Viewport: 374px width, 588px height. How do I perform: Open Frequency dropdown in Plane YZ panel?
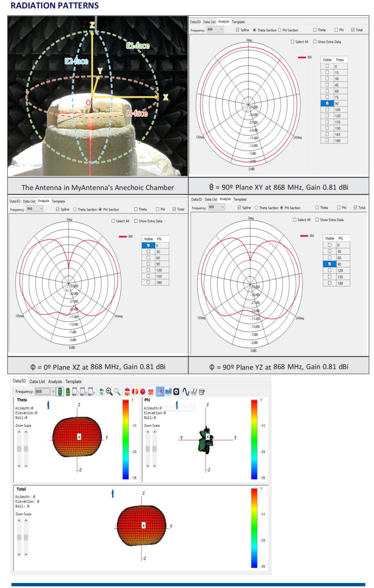pyautogui.click(x=216, y=207)
